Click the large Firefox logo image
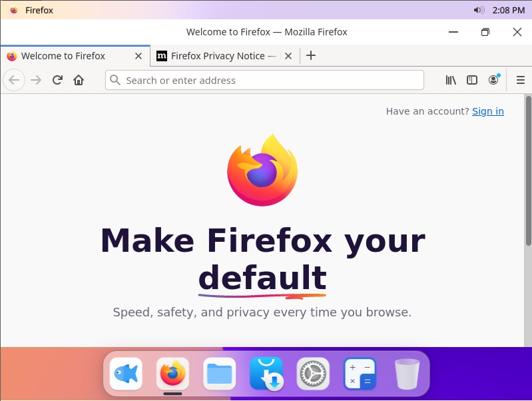 262,170
